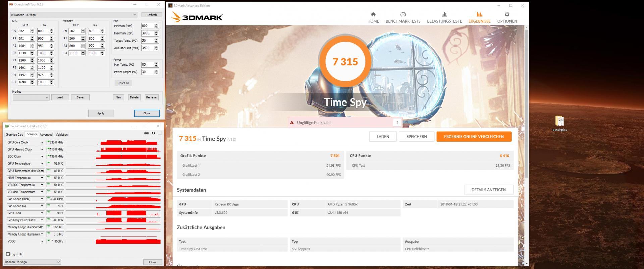
Task: Click DETAILS ANZEIGEN button
Action: click(x=488, y=190)
